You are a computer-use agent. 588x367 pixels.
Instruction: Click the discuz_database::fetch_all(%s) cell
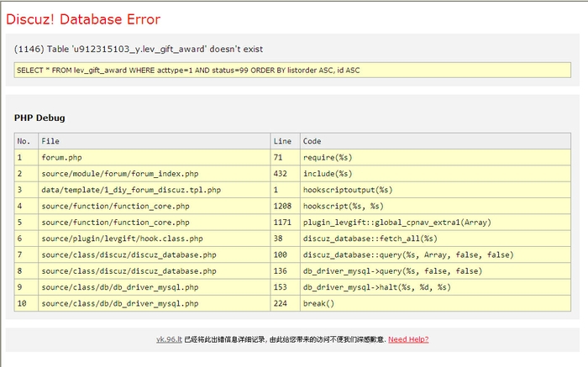click(435, 239)
